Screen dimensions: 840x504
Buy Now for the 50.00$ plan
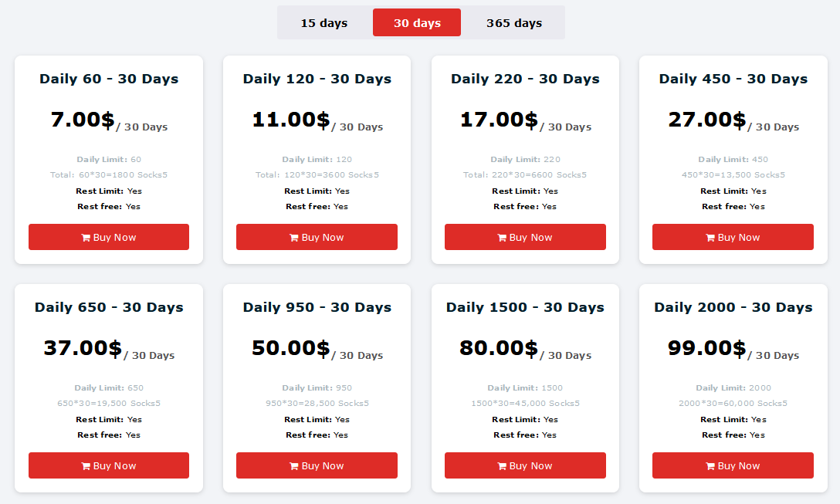pos(317,465)
